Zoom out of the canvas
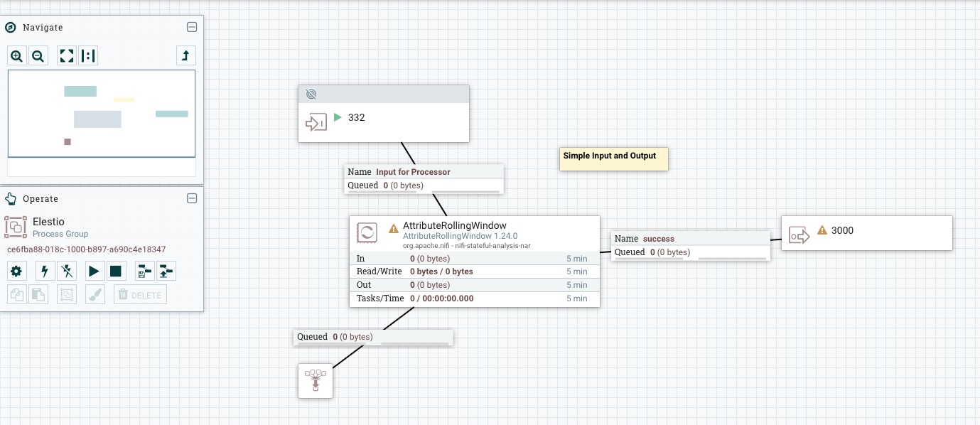This screenshot has width=980, height=425. click(38, 55)
